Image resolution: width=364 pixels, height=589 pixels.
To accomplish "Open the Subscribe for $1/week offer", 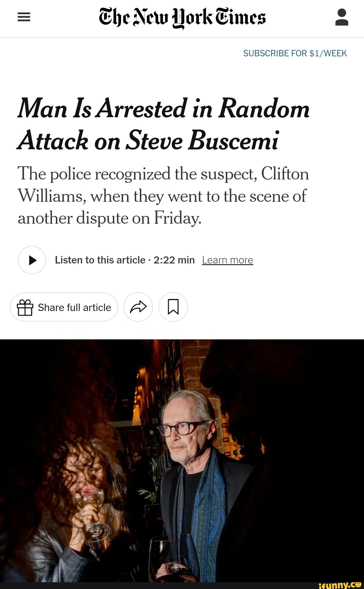I will (x=295, y=53).
